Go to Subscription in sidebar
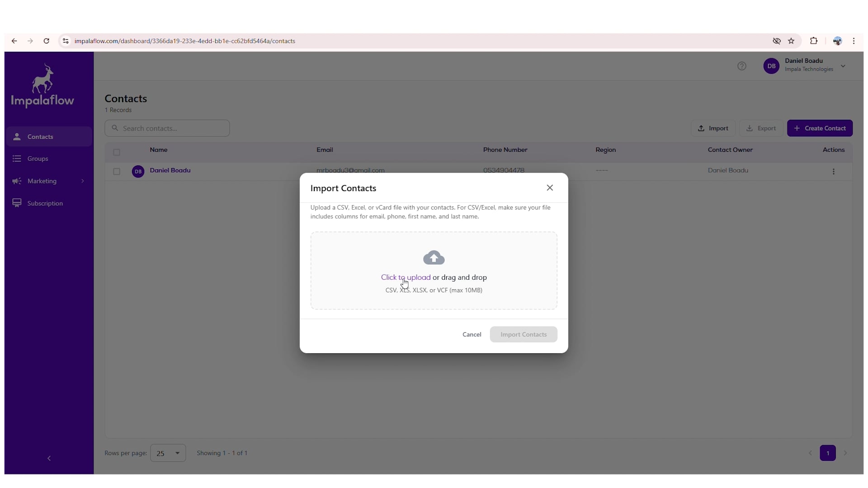This screenshot has height=488, width=868. (45, 203)
